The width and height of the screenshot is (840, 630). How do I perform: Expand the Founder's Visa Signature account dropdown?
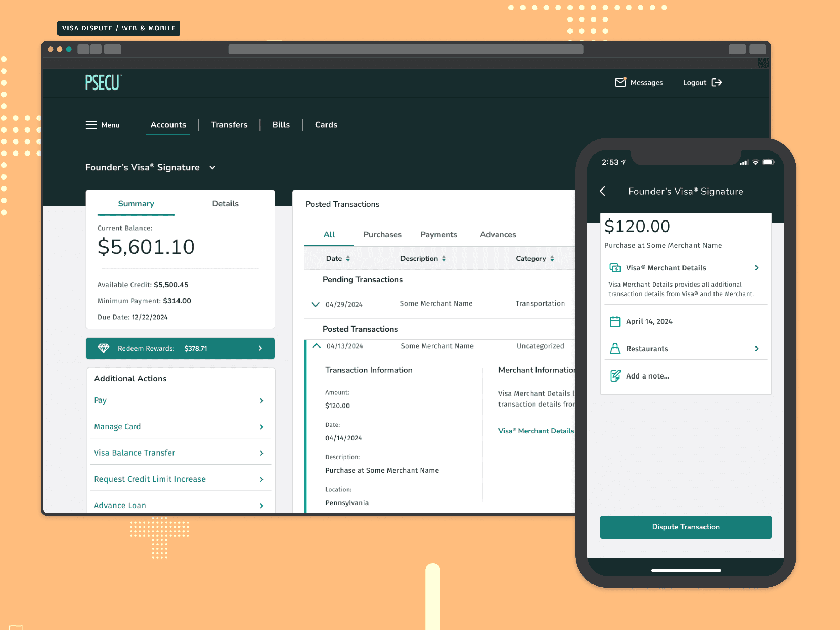tap(212, 168)
